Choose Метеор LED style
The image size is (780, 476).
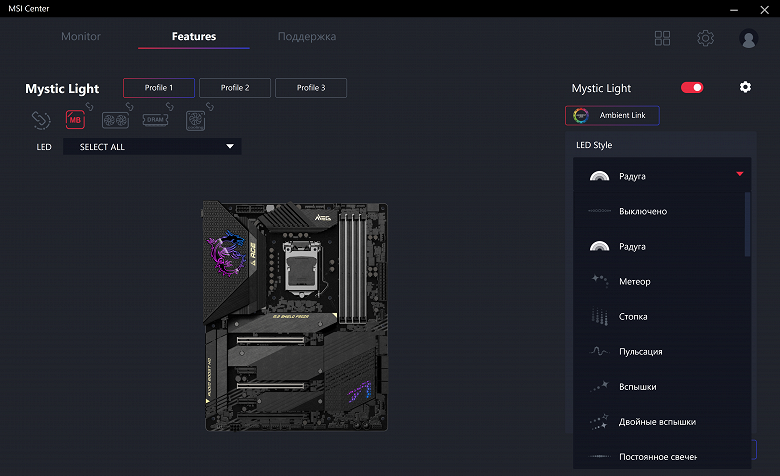pyautogui.click(x=659, y=282)
